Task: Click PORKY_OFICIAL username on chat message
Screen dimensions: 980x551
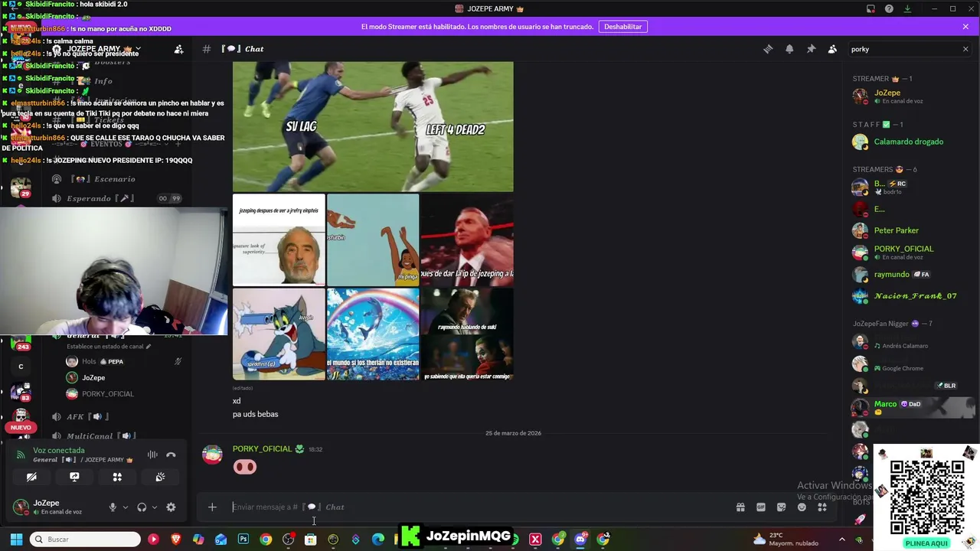Action: pos(262,449)
